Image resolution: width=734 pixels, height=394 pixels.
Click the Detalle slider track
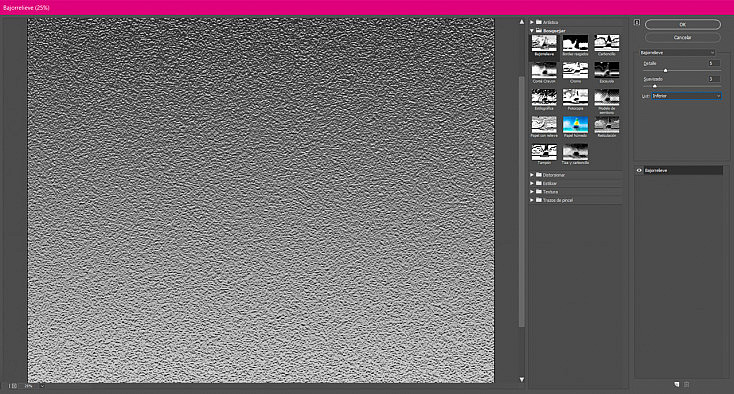coord(682,71)
